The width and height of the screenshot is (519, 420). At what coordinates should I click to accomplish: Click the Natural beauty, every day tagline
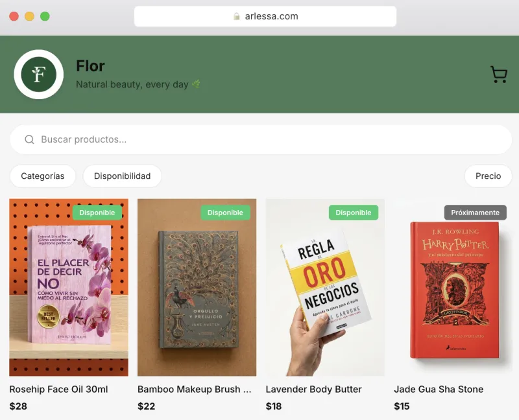[x=132, y=84]
